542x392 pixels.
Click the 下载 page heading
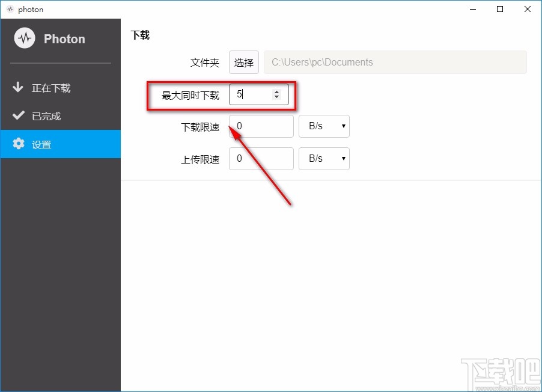click(x=140, y=35)
